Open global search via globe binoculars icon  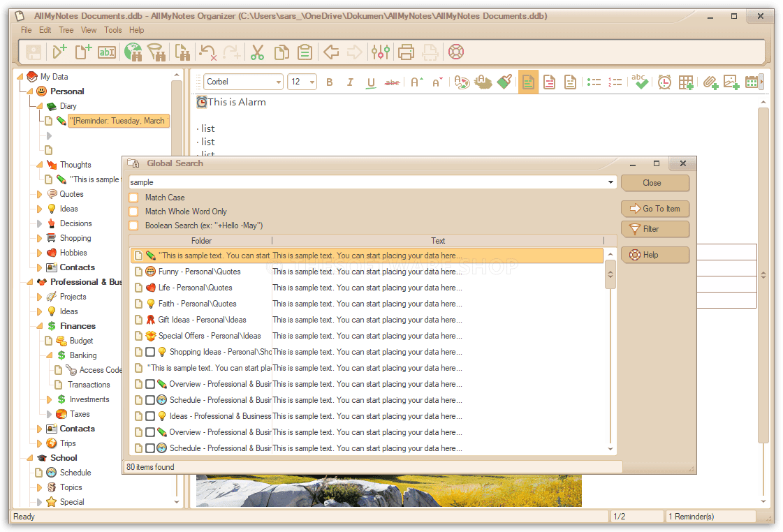tap(133, 52)
